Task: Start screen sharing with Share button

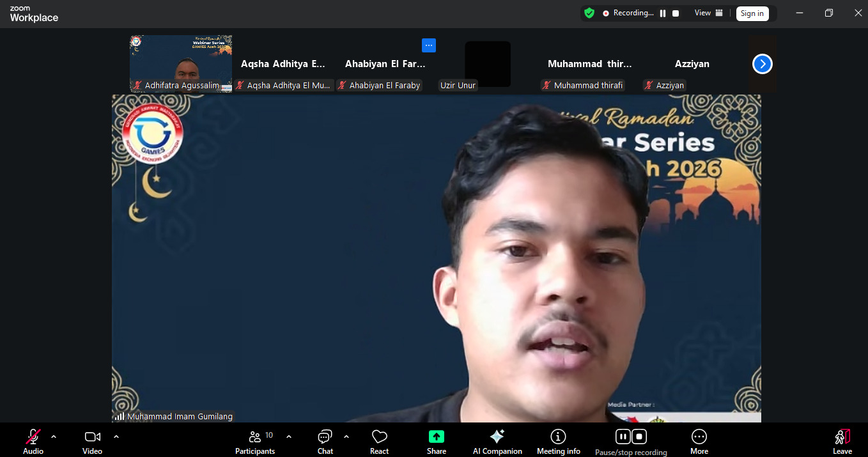Action: tap(437, 437)
